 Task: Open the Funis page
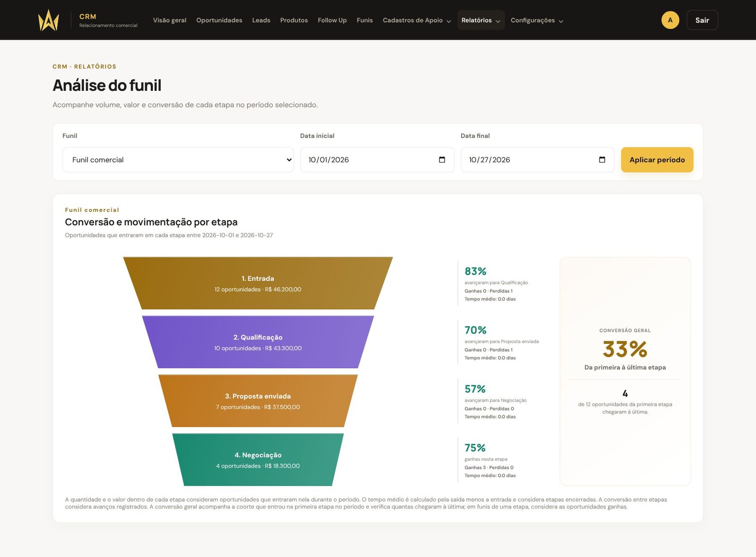(x=365, y=20)
